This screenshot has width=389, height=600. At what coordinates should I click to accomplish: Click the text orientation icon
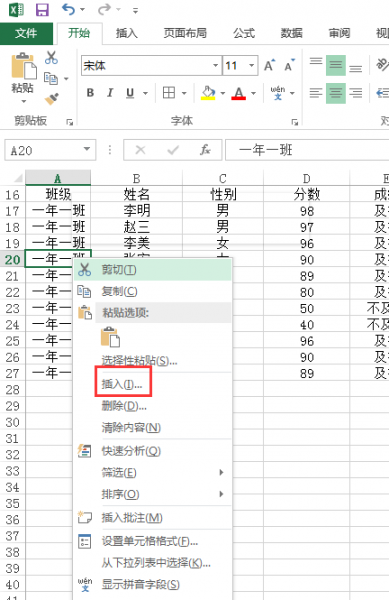(x=382, y=65)
